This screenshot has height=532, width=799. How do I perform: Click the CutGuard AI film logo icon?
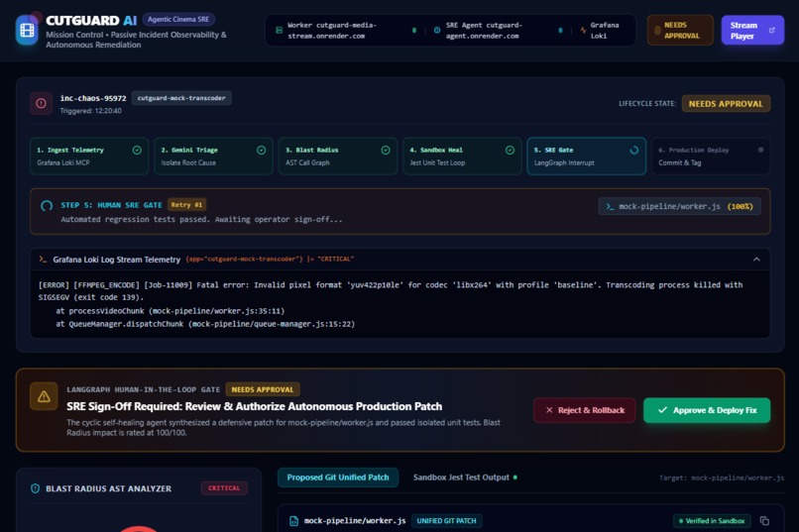(27, 31)
